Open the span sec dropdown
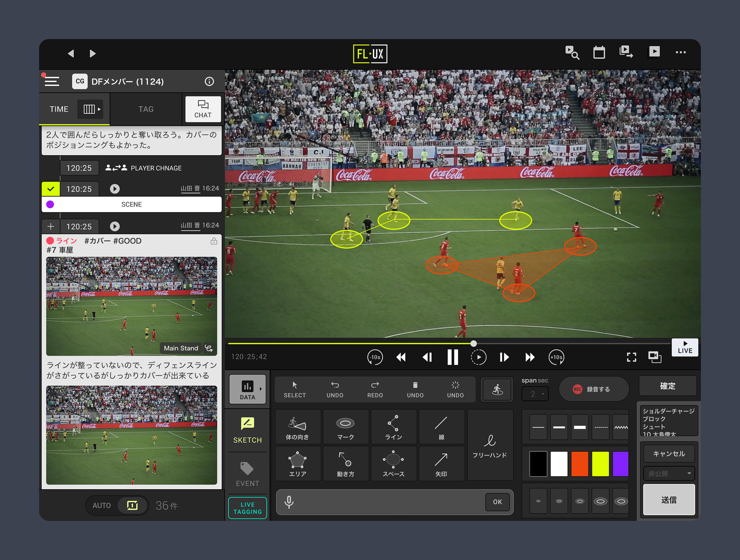Viewport: 740px width, 560px height. pos(534,394)
